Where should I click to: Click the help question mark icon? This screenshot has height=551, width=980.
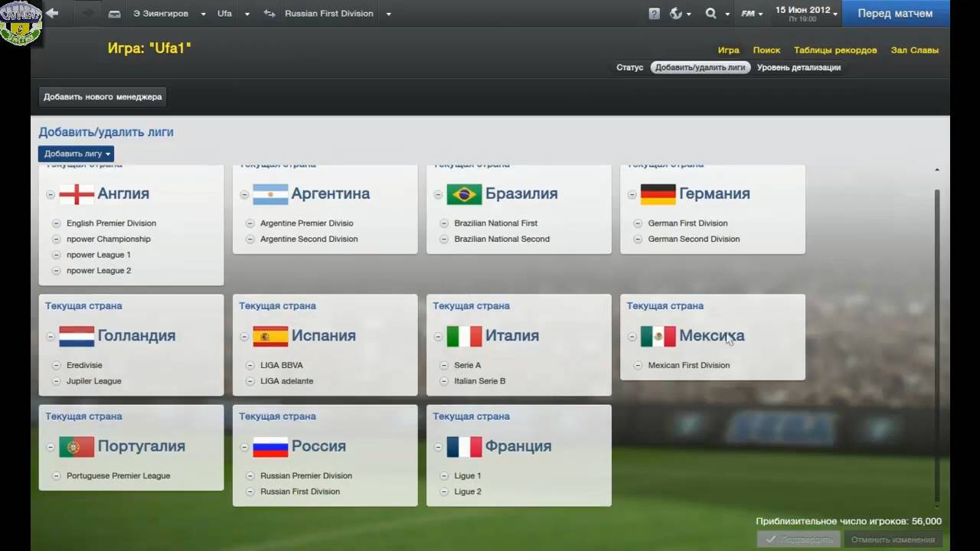click(x=654, y=14)
